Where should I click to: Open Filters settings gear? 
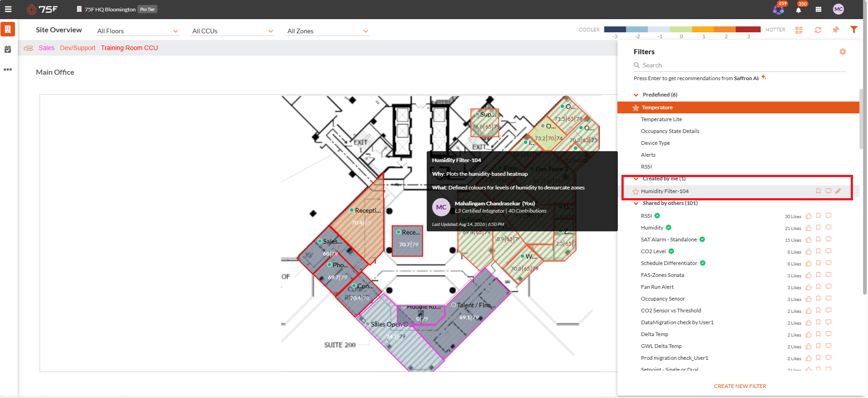843,52
